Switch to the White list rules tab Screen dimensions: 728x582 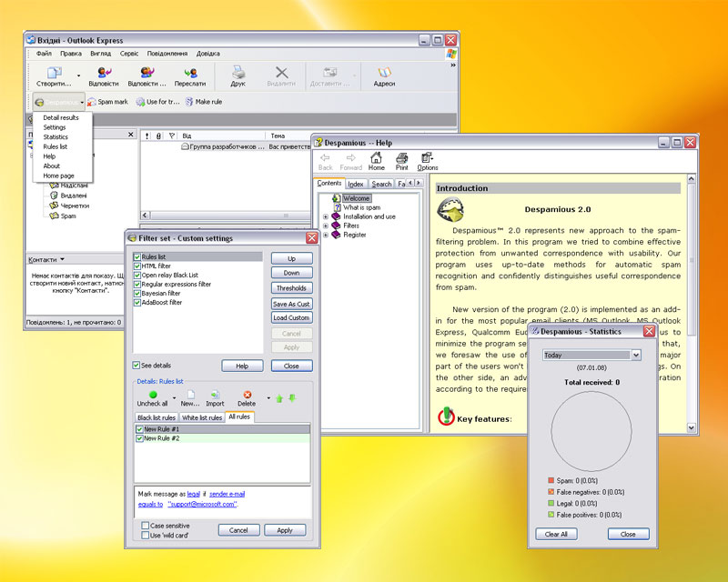tap(202, 417)
